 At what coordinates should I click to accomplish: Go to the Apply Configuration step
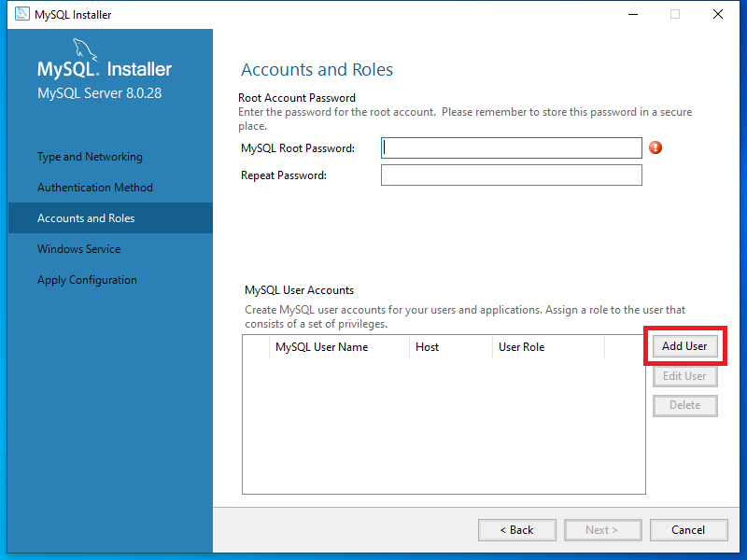point(87,280)
